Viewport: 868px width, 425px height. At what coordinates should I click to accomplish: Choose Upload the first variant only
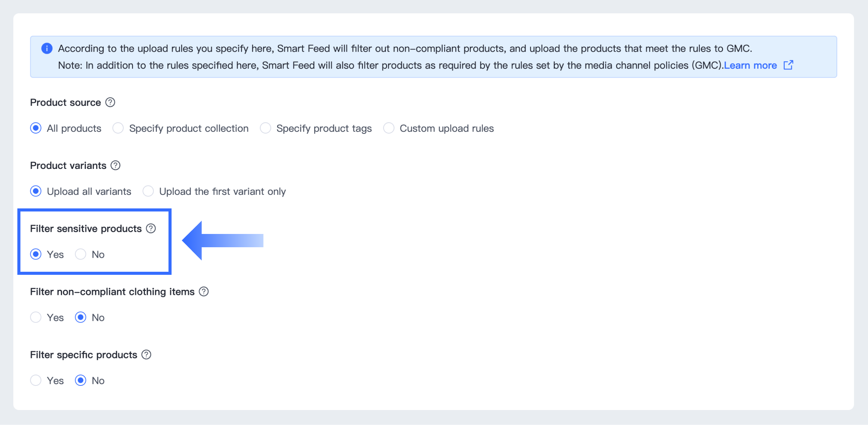tap(148, 191)
